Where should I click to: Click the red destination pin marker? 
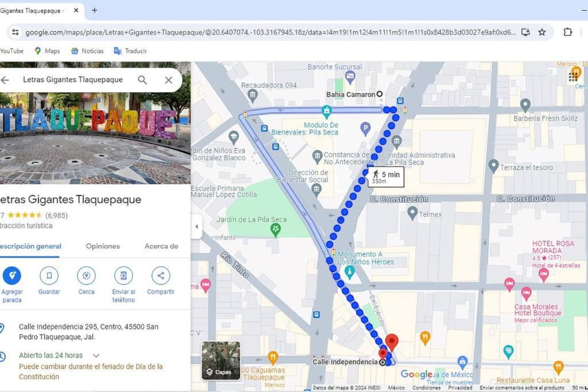click(392, 342)
